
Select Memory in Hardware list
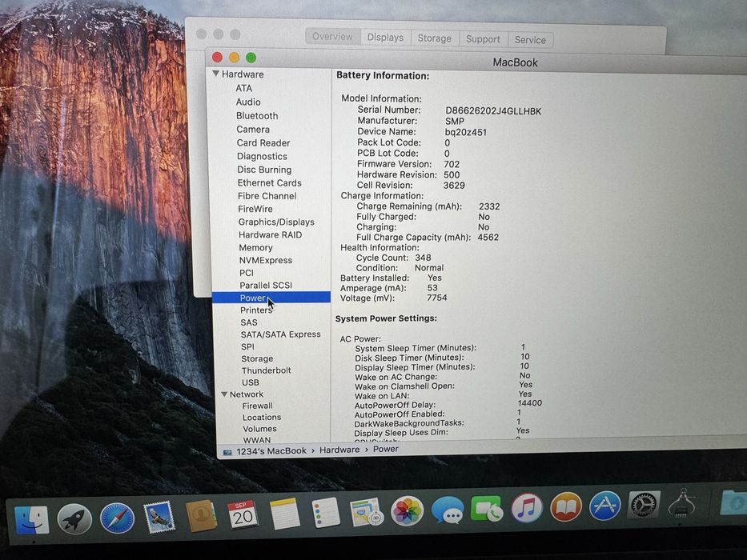[x=256, y=248]
